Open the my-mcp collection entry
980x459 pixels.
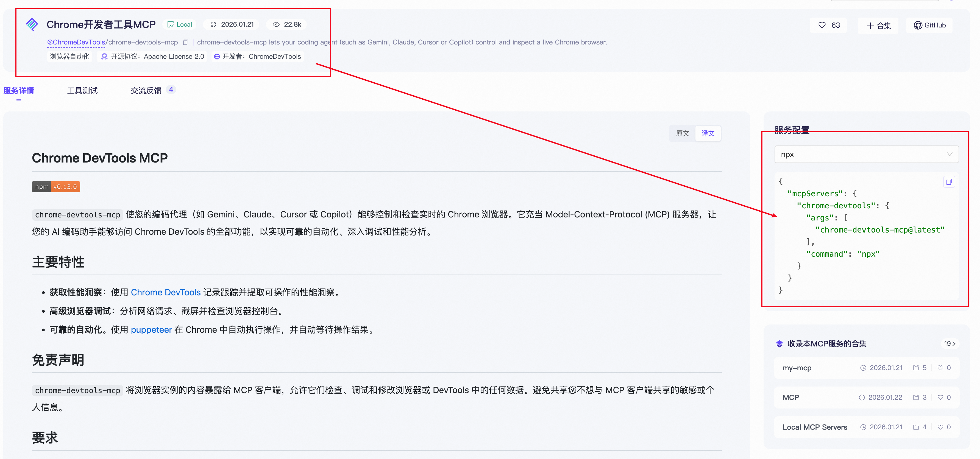point(797,368)
